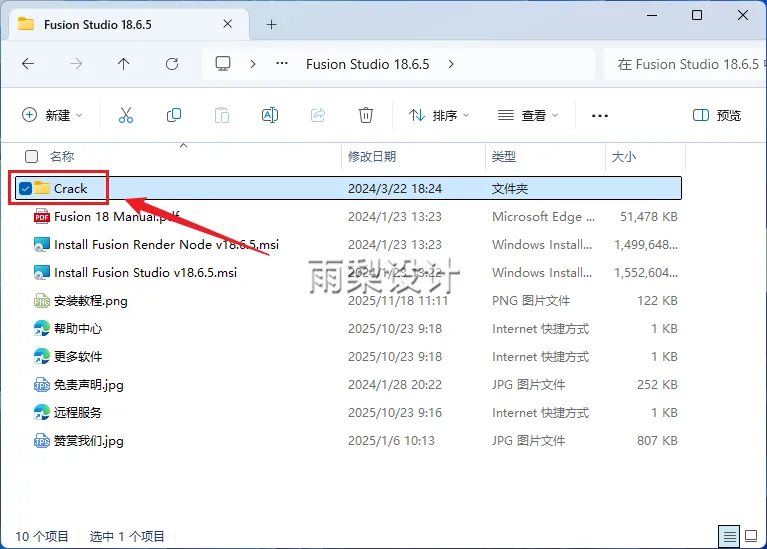Sort by 类型 column header
Viewport: 767px width, 549px height.
tap(504, 157)
